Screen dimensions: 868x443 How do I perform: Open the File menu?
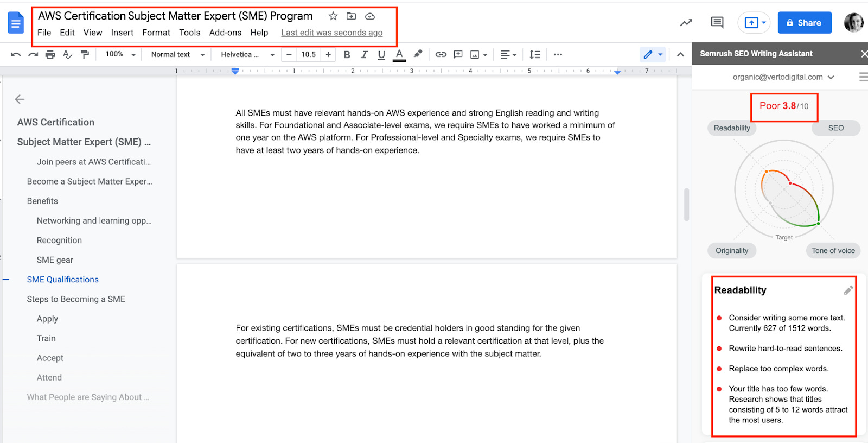click(44, 33)
